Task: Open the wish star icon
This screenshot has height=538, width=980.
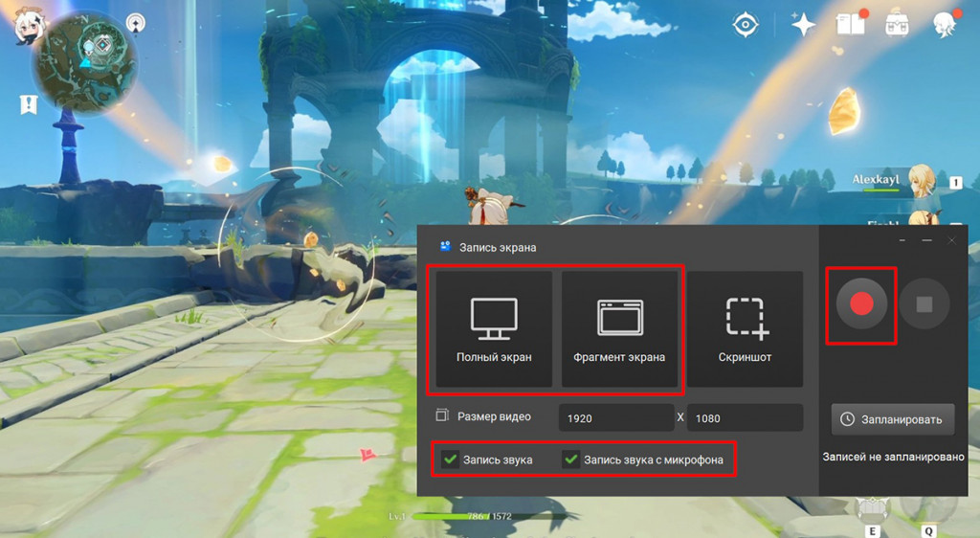Action: 803,25
